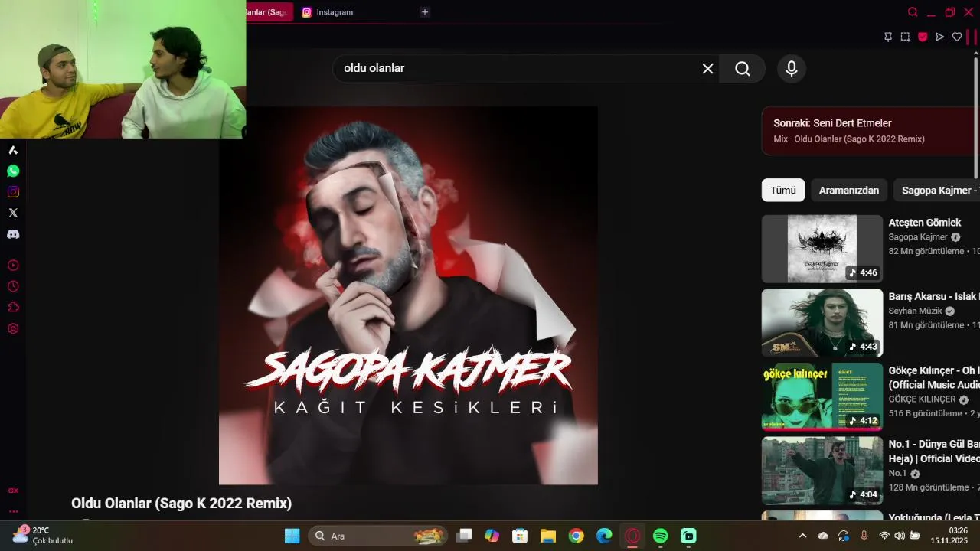Open volume control in system tray
This screenshot has height=551, width=980.
pos(900,536)
